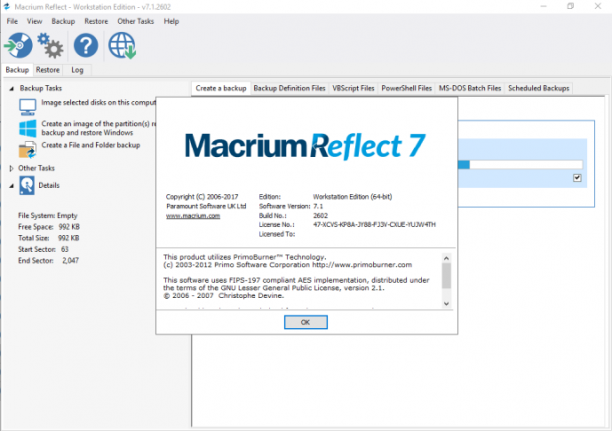Click the PrimoBurner Technology notice line

244,257
